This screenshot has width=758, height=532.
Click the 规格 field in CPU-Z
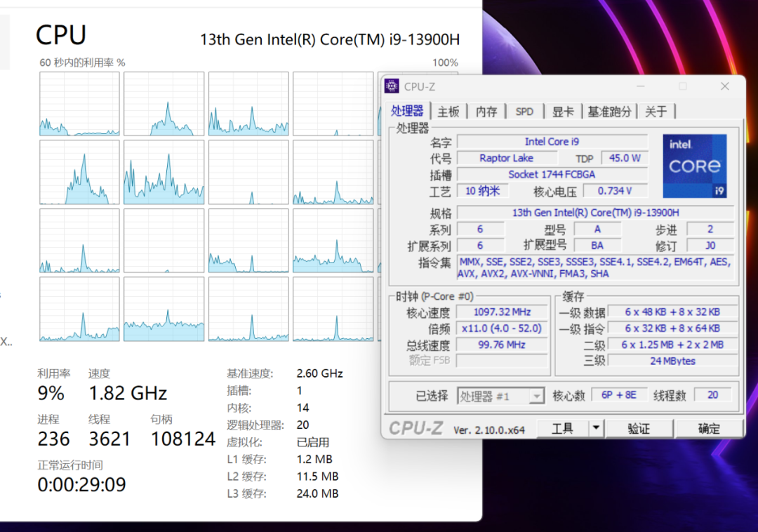(596, 213)
